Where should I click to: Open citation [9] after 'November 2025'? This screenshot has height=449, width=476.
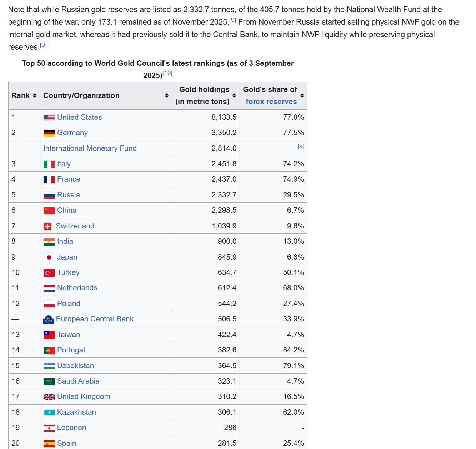click(232, 20)
